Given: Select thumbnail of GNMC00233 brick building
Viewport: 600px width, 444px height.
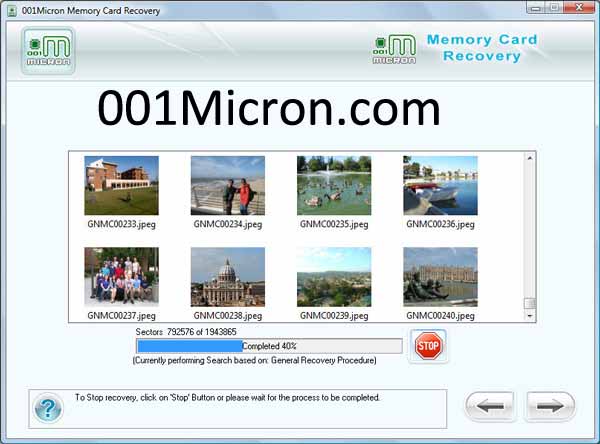Looking at the screenshot, I should pyautogui.click(x=121, y=185).
